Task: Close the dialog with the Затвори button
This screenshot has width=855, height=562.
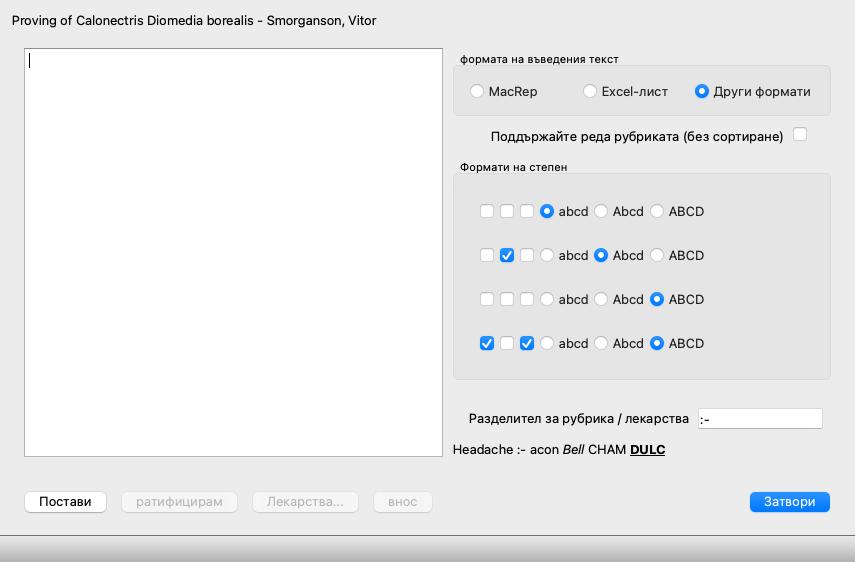Action: coord(789,502)
